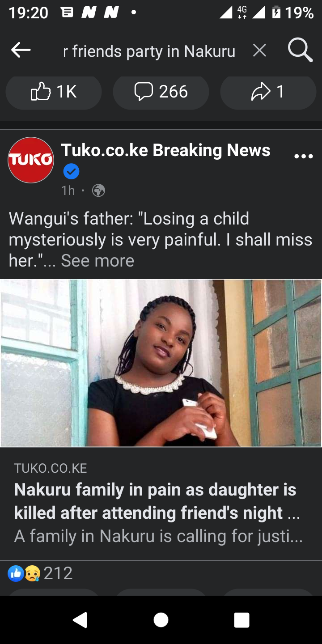Tap the public globe privacy icon
This screenshot has height=644, width=322.
tap(98, 191)
